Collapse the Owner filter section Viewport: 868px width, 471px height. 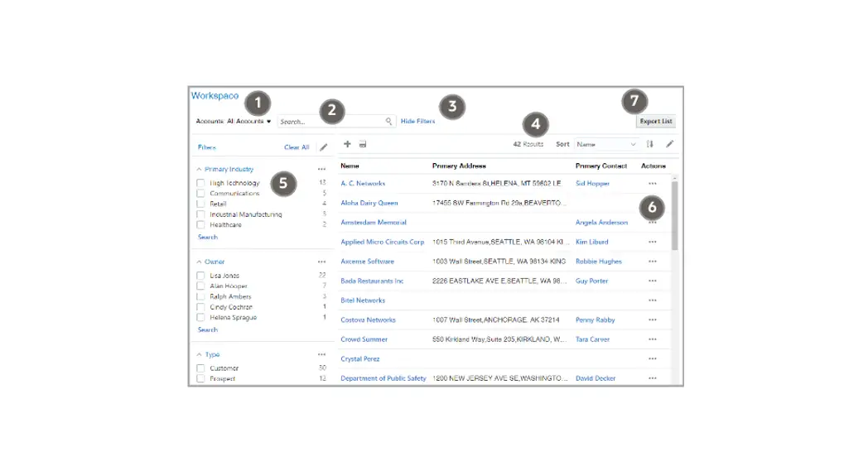tap(199, 262)
